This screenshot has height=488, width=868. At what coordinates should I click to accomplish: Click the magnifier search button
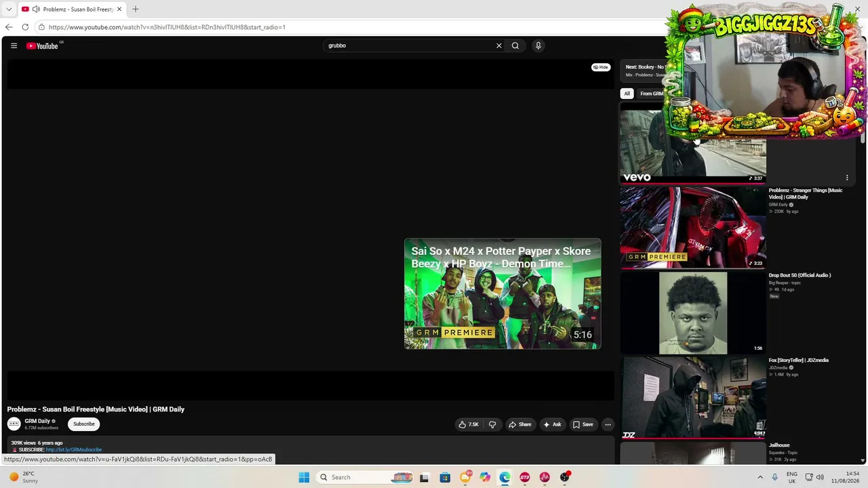point(515,46)
